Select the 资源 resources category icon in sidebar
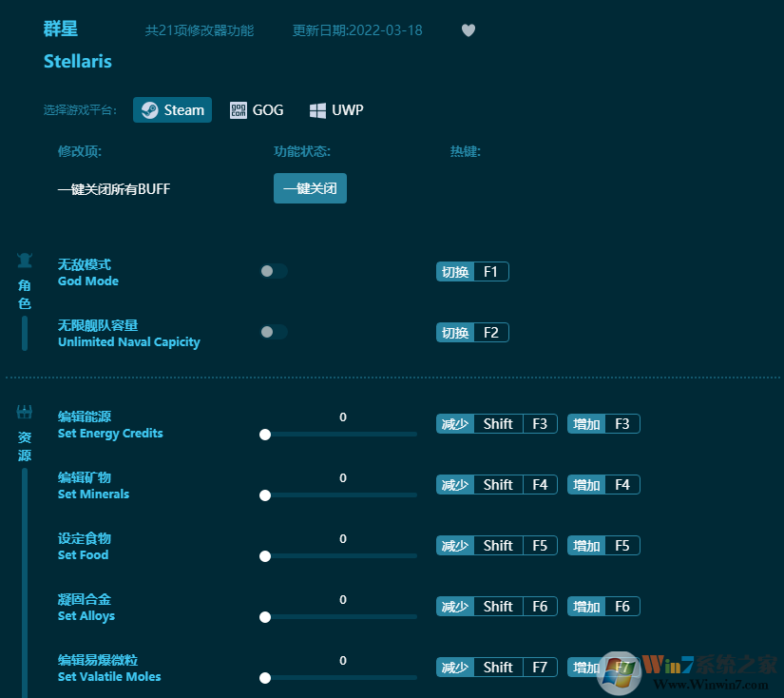Image resolution: width=784 pixels, height=698 pixels. click(24, 411)
